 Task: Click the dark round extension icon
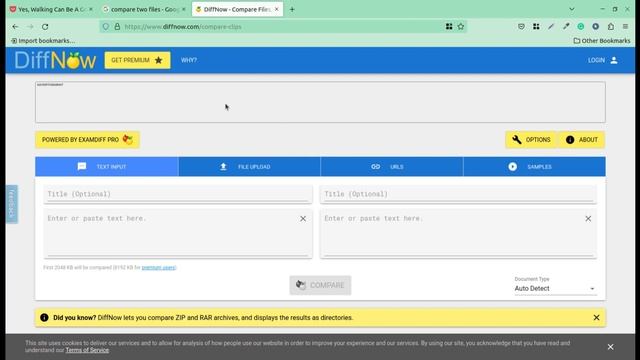tap(596, 27)
